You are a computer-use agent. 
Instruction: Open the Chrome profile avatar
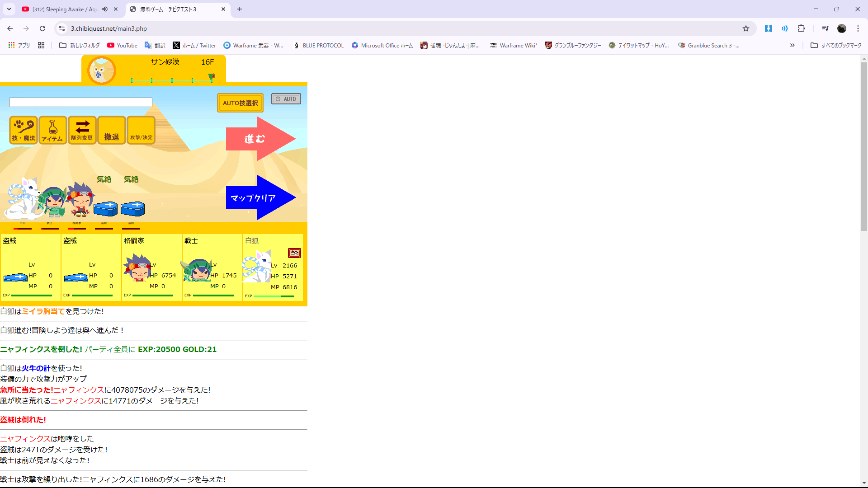point(842,28)
